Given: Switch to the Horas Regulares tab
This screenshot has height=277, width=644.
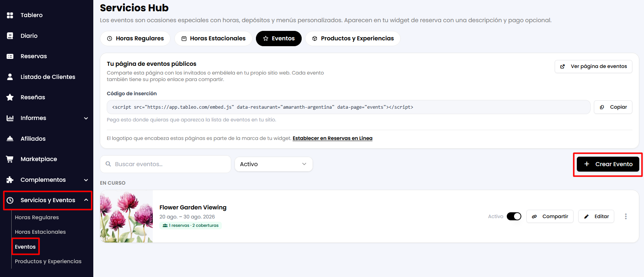Looking at the screenshot, I should (135, 39).
